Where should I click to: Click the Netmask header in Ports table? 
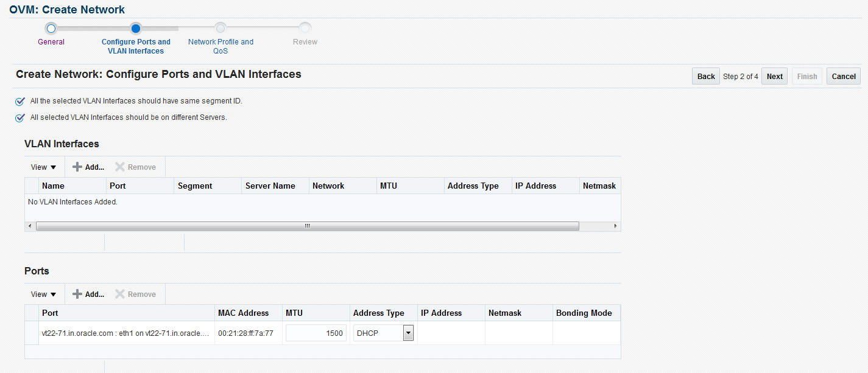[x=519, y=313]
